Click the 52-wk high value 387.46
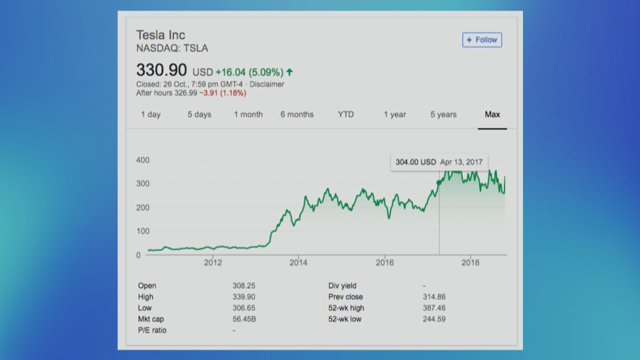This screenshot has width=640, height=360. pos(434,308)
